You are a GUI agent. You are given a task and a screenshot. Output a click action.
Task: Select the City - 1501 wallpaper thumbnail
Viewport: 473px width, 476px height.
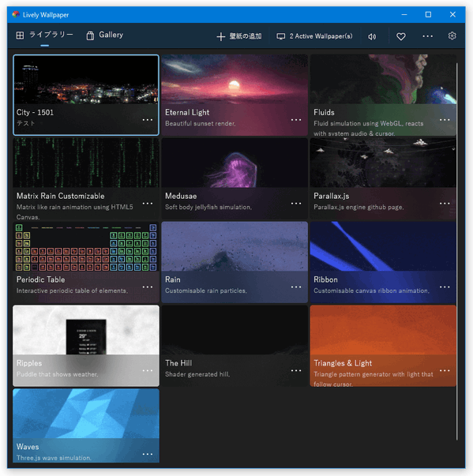tap(86, 80)
